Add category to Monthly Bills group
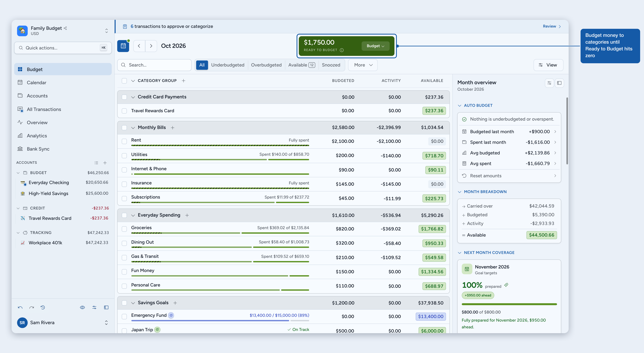This screenshot has height=353, width=644. click(172, 128)
